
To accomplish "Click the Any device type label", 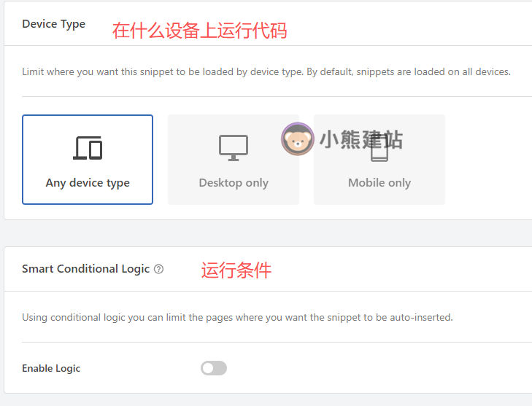I will tap(88, 183).
